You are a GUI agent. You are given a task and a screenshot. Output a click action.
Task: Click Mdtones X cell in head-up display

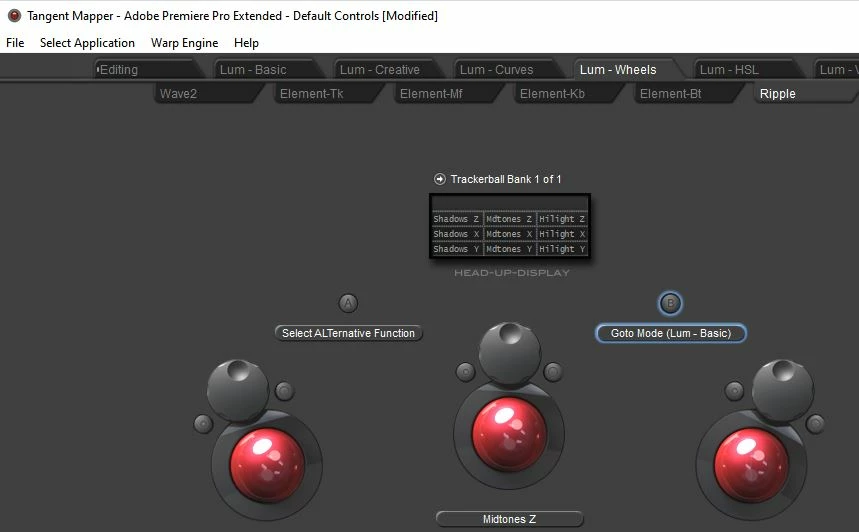coord(509,233)
